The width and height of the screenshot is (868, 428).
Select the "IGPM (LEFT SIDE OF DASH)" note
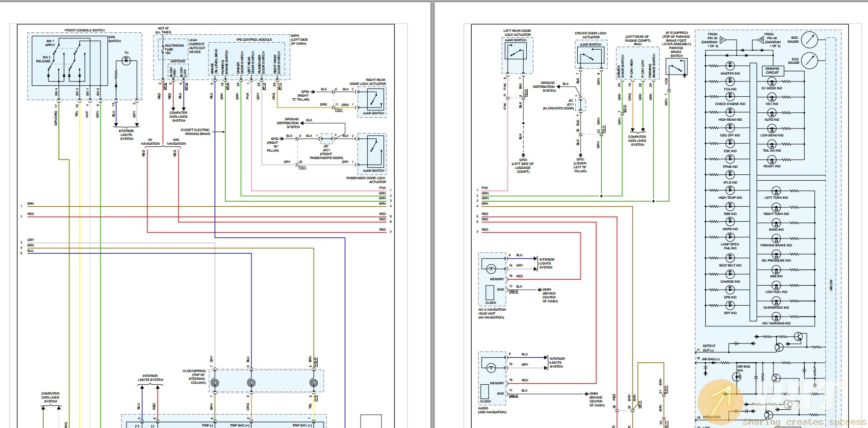click(299, 40)
